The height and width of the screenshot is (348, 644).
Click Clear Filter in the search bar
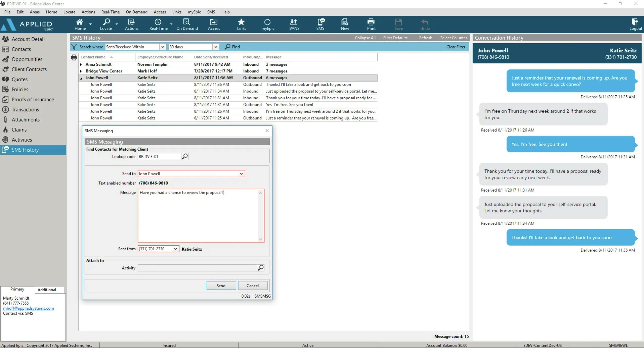click(x=455, y=47)
